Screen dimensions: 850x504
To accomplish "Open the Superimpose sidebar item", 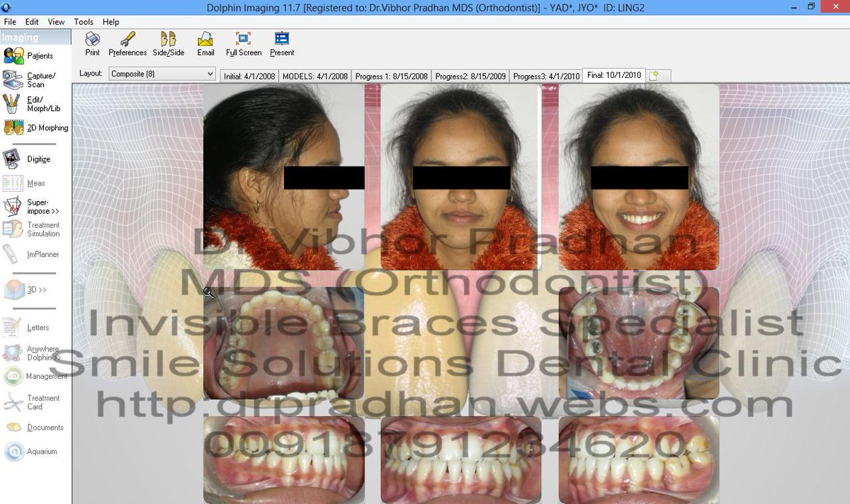I will (x=31, y=207).
